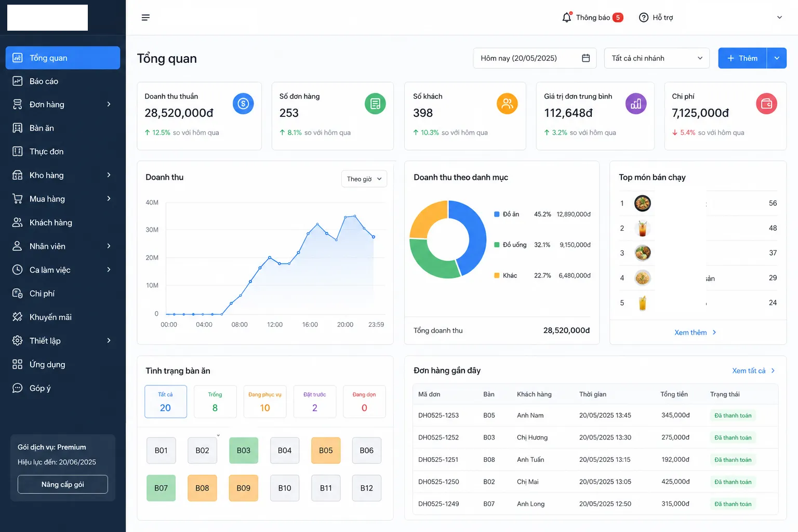Click the Tổng quan sidebar icon
The height and width of the screenshot is (532, 798).
coord(18,58)
